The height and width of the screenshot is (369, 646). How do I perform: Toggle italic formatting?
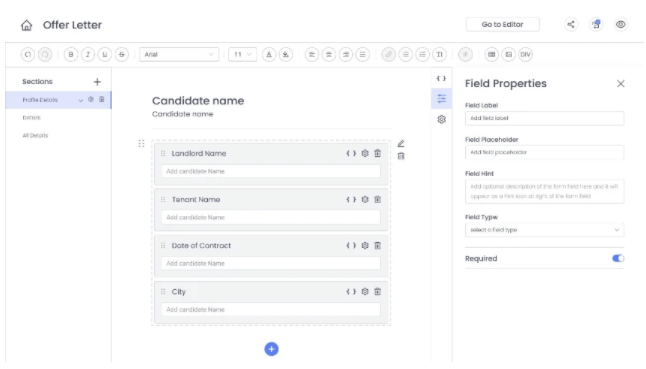pos(88,54)
